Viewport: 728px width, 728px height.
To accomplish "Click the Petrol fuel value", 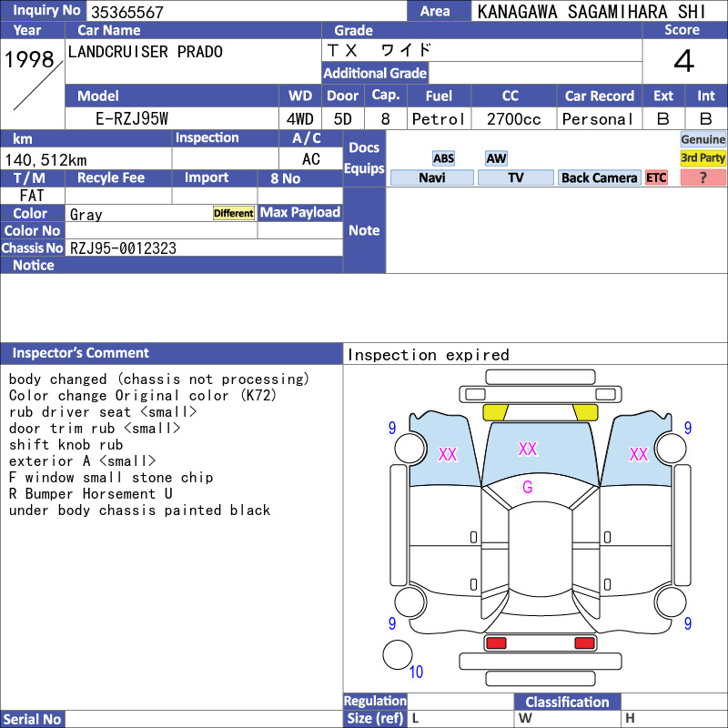I will click(439, 119).
